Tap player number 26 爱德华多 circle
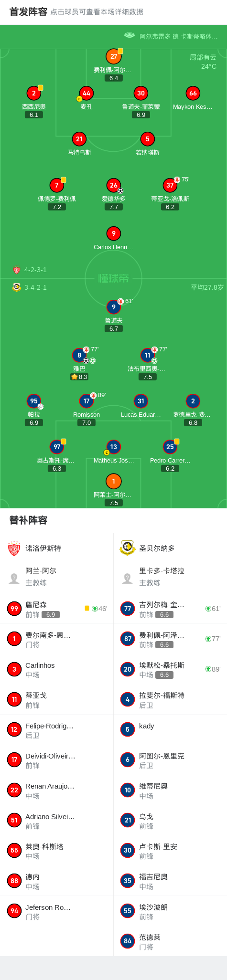The width and height of the screenshot is (227, 980). pos(114,185)
